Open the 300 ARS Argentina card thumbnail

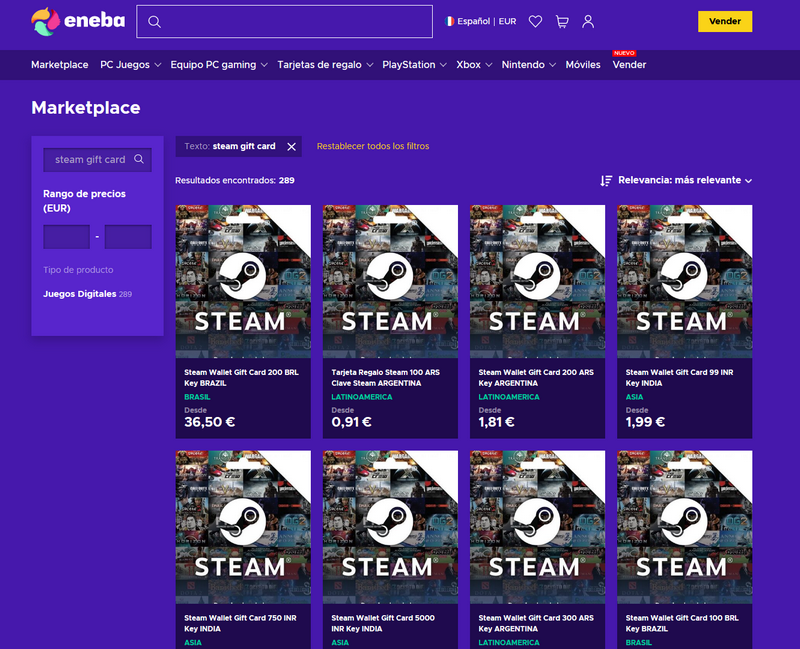click(537, 527)
